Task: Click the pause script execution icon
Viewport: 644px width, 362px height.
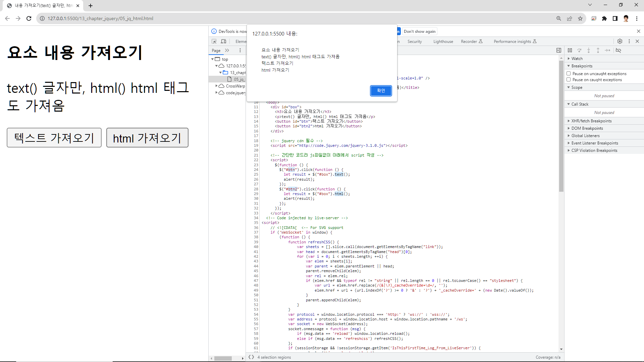Action: (570, 50)
